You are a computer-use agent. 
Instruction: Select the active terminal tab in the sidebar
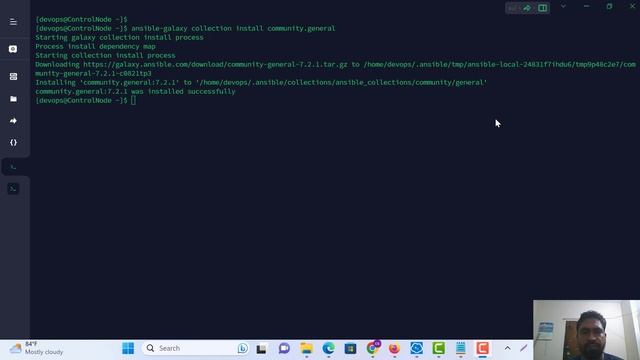(x=13, y=167)
